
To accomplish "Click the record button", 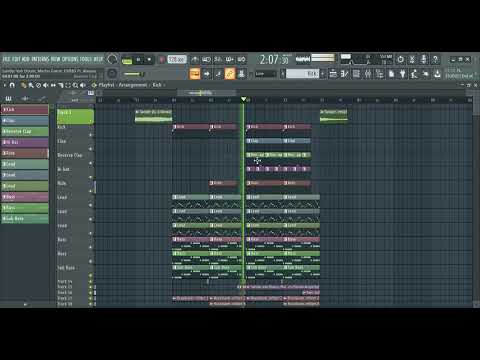I will click(162, 60).
